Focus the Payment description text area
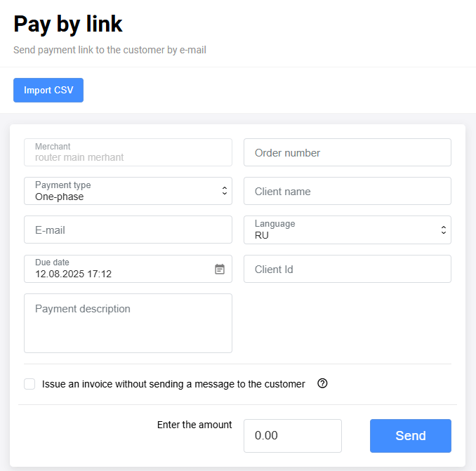476x471 pixels. point(128,323)
